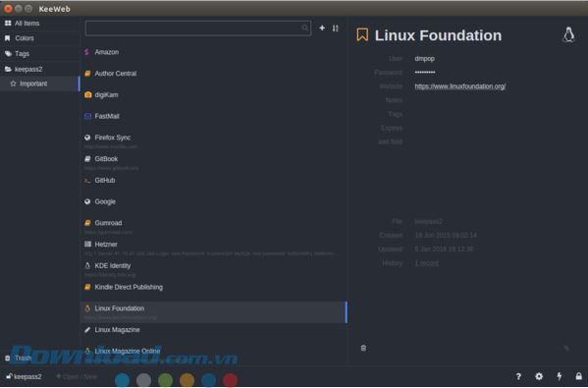Click Open / New in footer
588x388 pixels.
point(77,376)
